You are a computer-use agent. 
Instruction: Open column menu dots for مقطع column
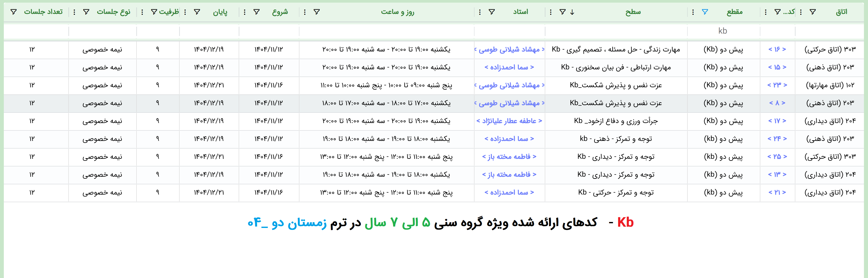click(693, 12)
